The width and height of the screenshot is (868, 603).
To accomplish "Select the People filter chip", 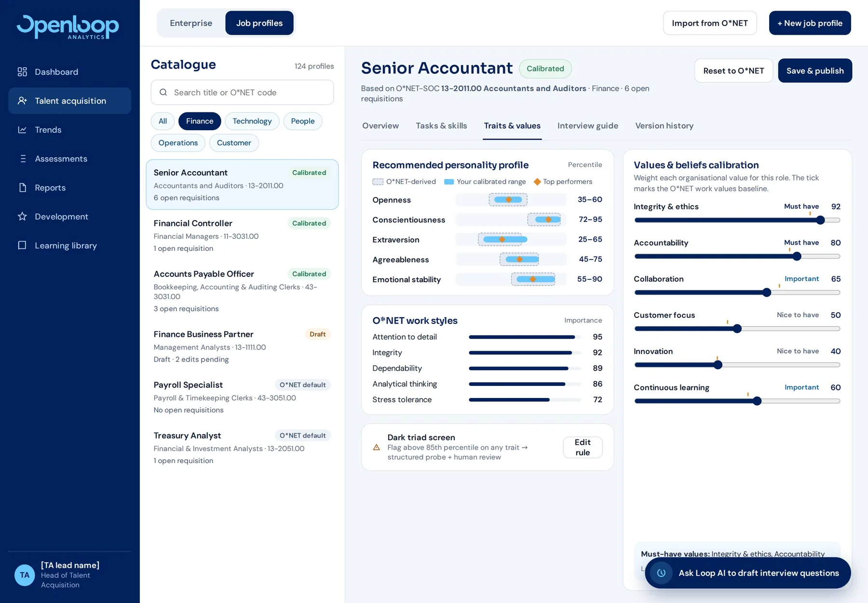I will coord(303,121).
